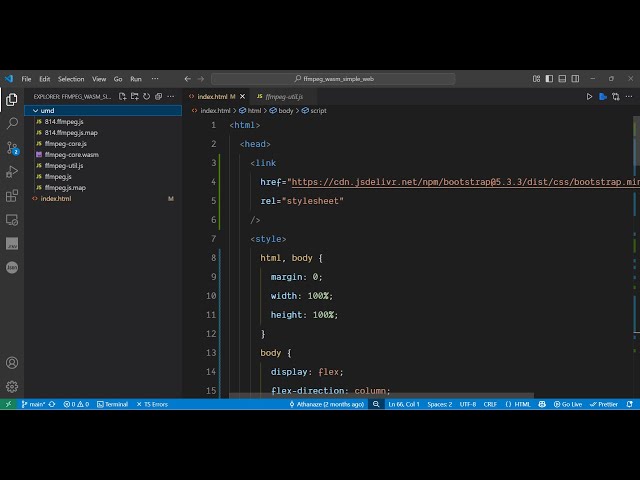Open body breadcrumb dropdown
Image resolution: width=640 pixels, height=480 pixels.
coord(281,111)
